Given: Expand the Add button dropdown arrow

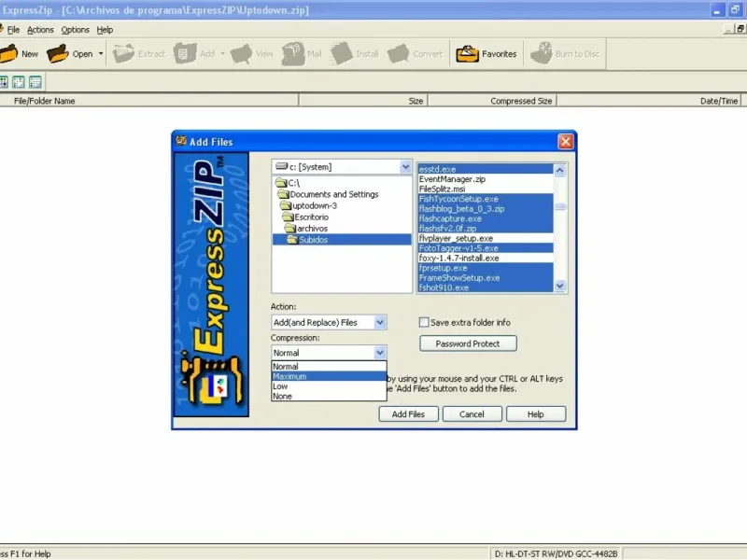Looking at the screenshot, I should pyautogui.click(x=222, y=54).
